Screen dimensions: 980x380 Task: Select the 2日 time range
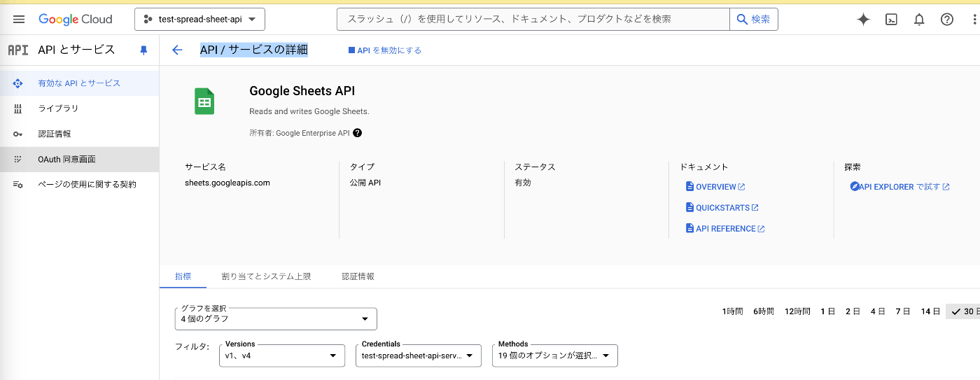coord(853,311)
